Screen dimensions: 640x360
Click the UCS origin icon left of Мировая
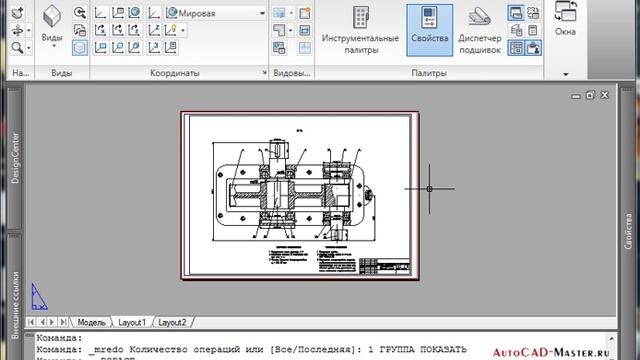pyautogui.click(x=154, y=13)
